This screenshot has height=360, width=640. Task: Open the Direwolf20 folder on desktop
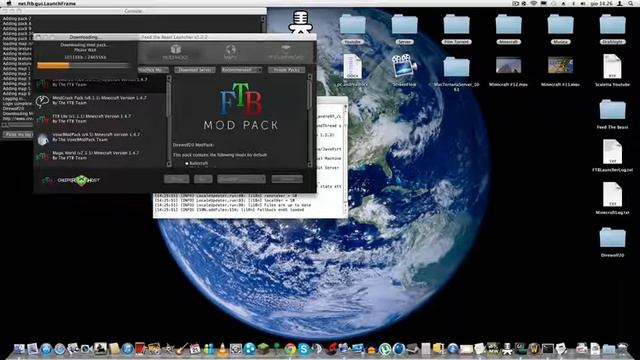[612, 238]
